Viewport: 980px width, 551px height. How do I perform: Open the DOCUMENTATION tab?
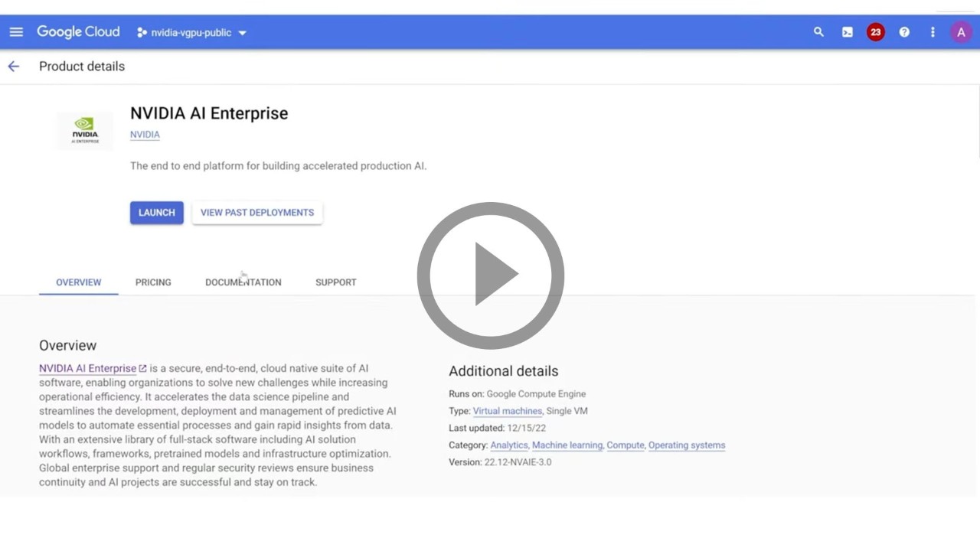coord(243,282)
